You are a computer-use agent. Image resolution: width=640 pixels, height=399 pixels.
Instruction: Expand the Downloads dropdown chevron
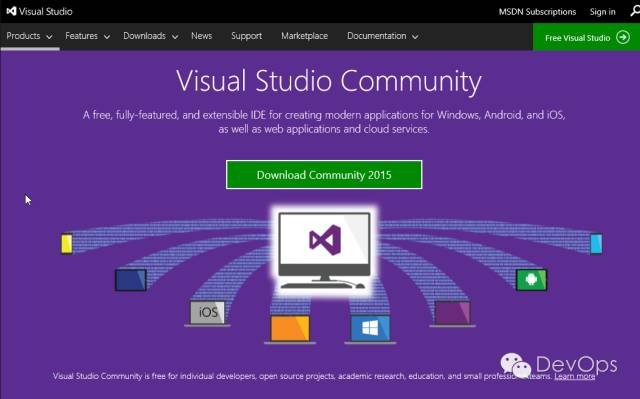coord(175,37)
